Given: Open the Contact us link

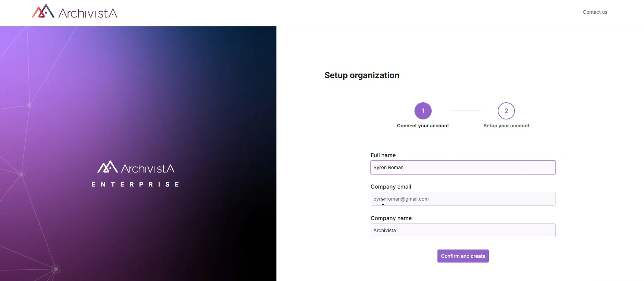Looking at the screenshot, I should click(x=595, y=12).
